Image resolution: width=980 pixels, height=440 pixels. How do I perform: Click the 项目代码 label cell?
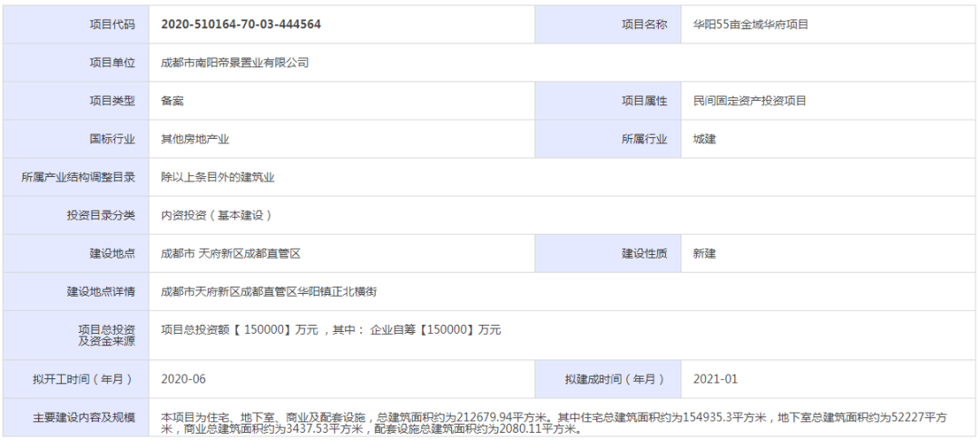coord(112,24)
